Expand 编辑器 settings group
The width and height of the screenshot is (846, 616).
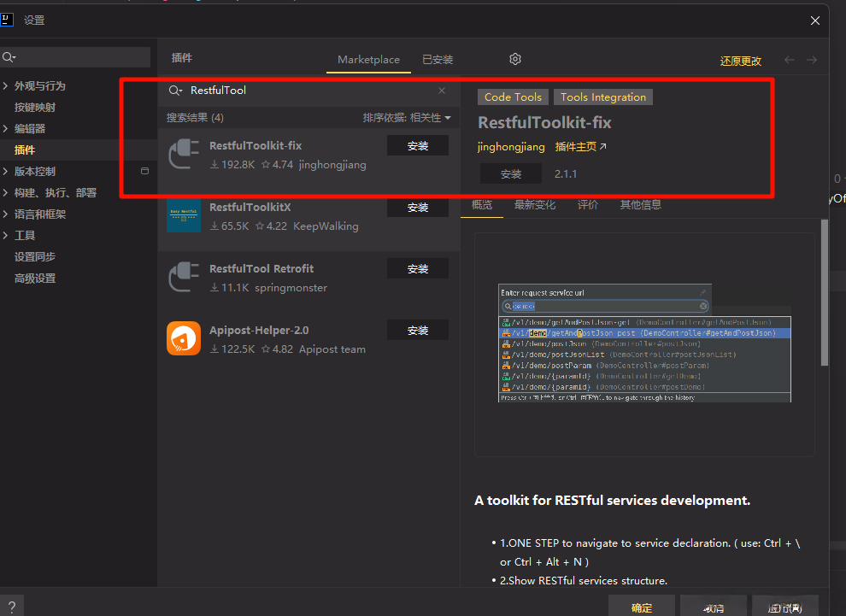5,128
